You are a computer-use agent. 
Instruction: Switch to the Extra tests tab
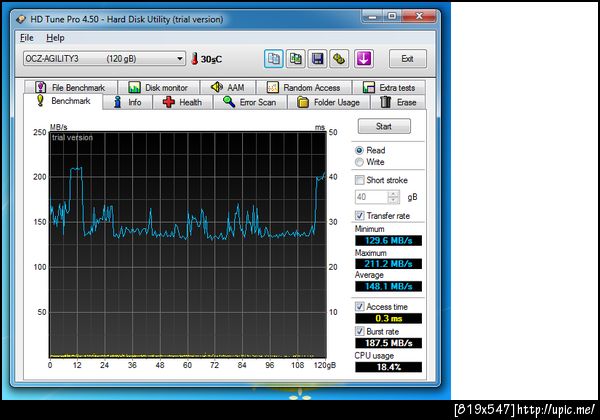pyautogui.click(x=389, y=88)
